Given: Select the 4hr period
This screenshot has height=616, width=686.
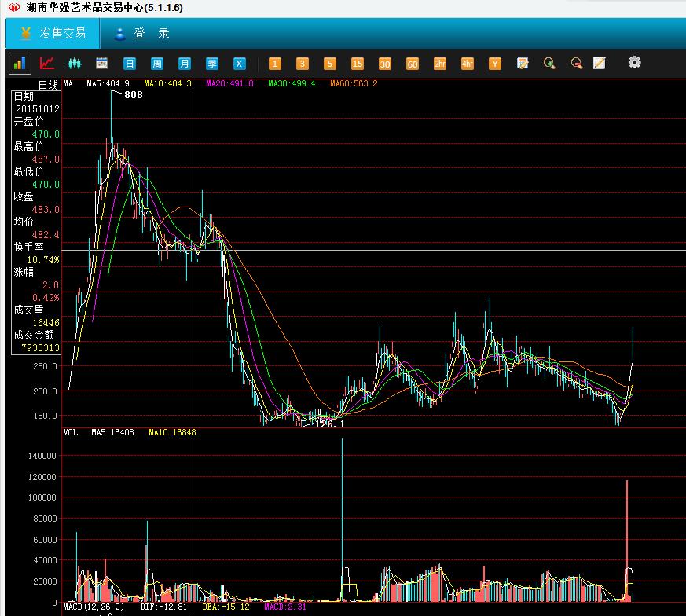Looking at the screenshot, I should pyautogui.click(x=468, y=64).
